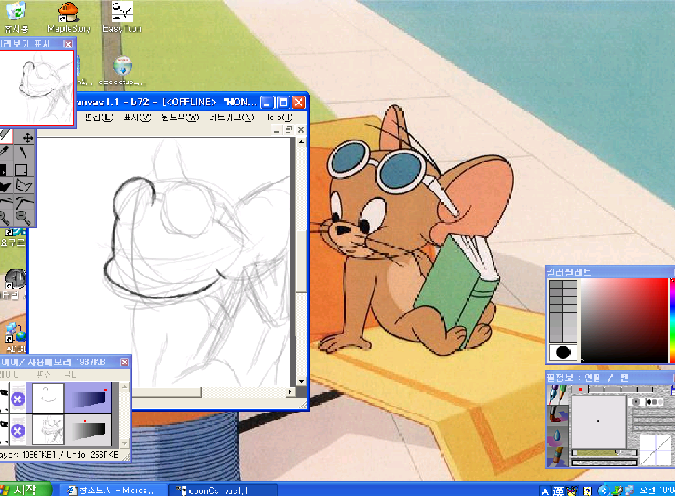Select the bottom sketch layer thumbnail
The width and height of the screenshot is (675, 496).
point(48,430)
